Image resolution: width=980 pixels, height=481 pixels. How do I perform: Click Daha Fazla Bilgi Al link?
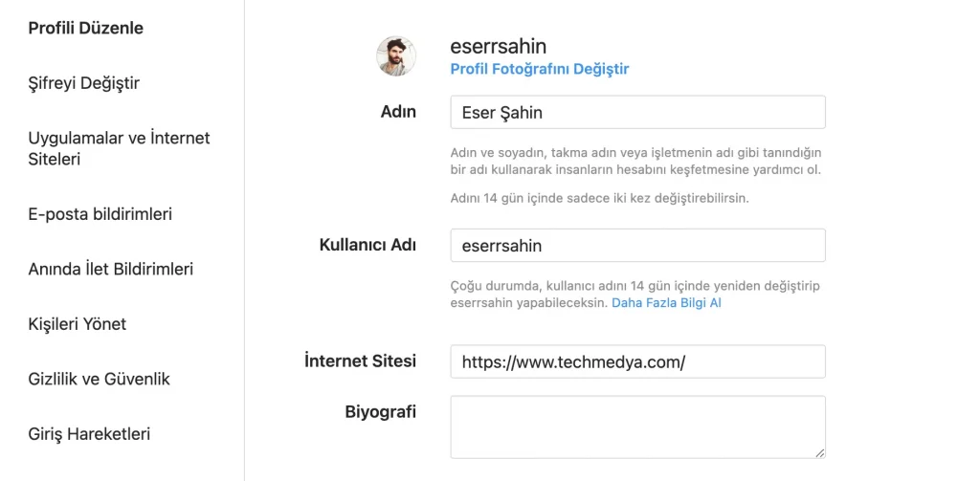click(x=666, y=303)
